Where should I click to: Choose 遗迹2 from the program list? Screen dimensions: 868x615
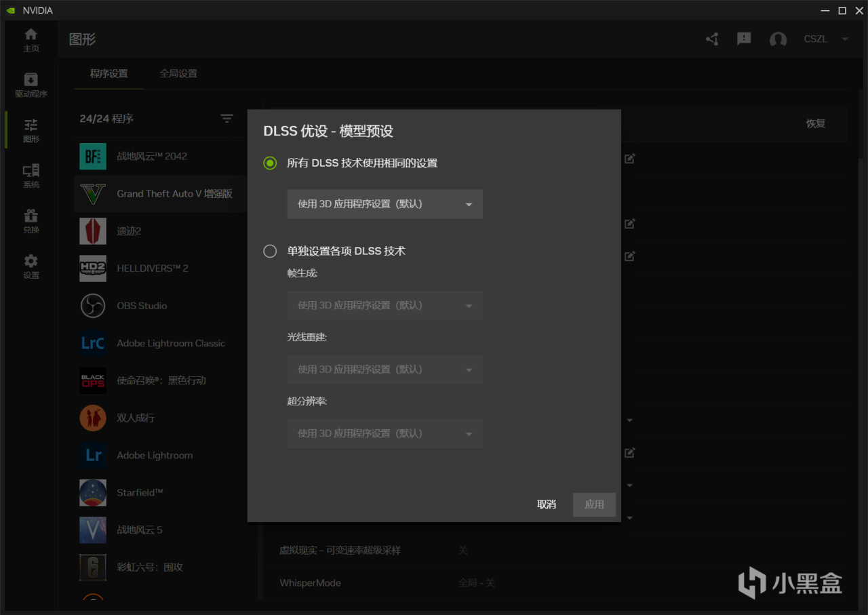pos(161,231)
